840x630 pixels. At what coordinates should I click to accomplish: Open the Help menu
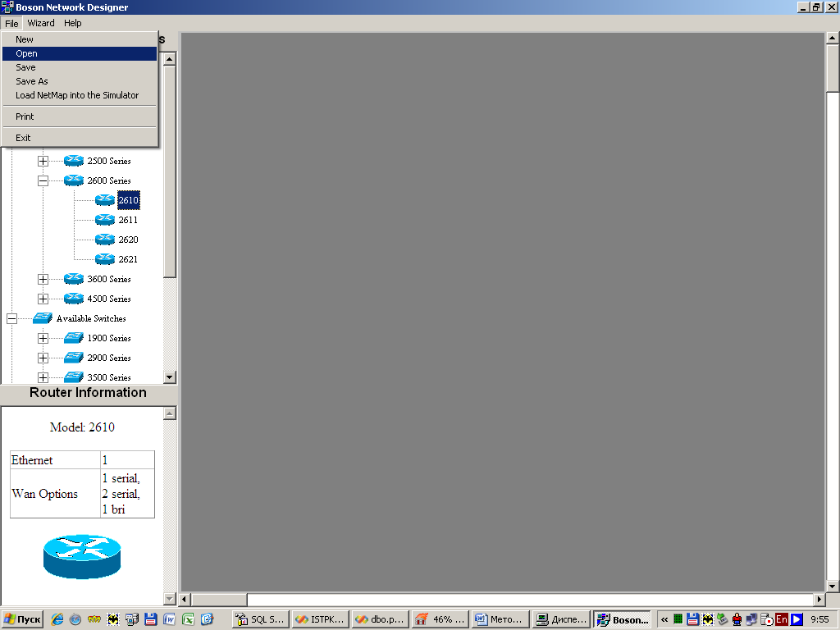(x=73, y=23)
